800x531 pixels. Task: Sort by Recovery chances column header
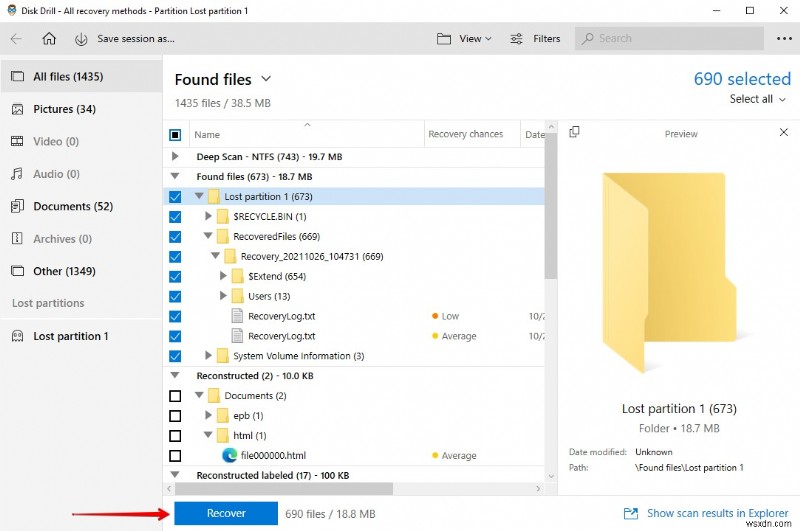[472, 135]
